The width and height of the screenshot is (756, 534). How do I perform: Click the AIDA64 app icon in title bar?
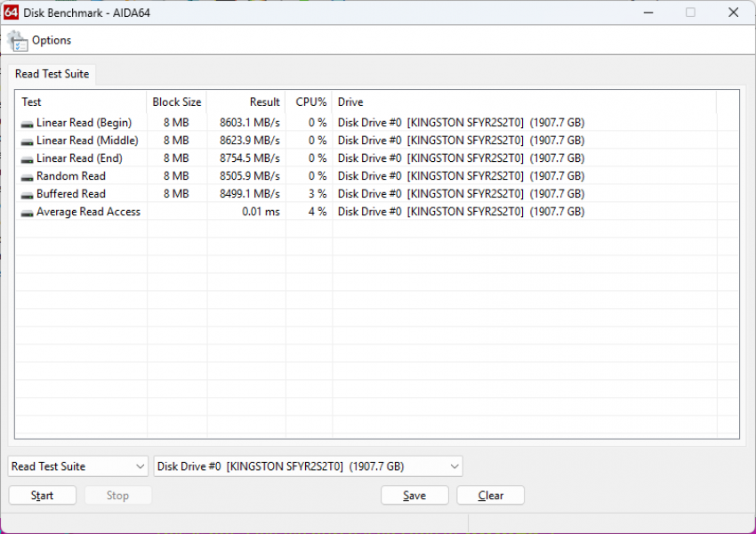11,12
